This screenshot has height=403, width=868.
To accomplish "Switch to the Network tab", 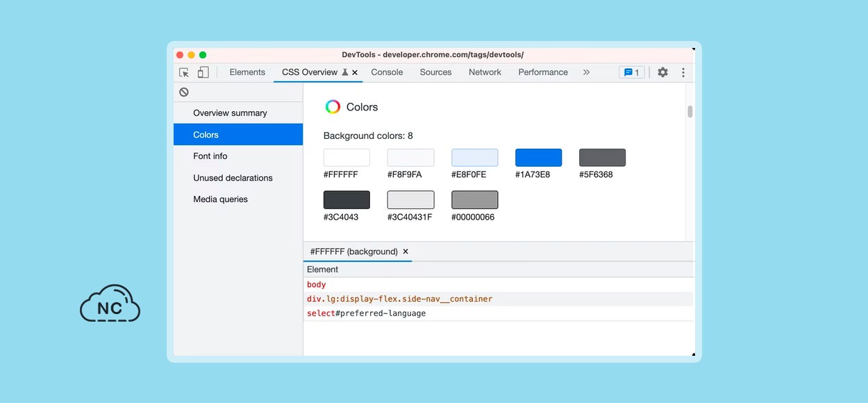I will tap(485, 72).
